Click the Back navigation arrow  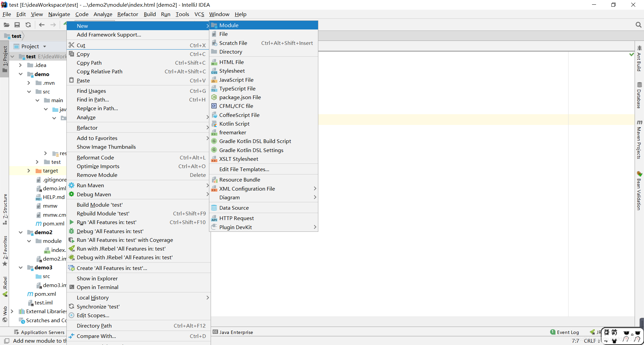click(x=42, y=25)
